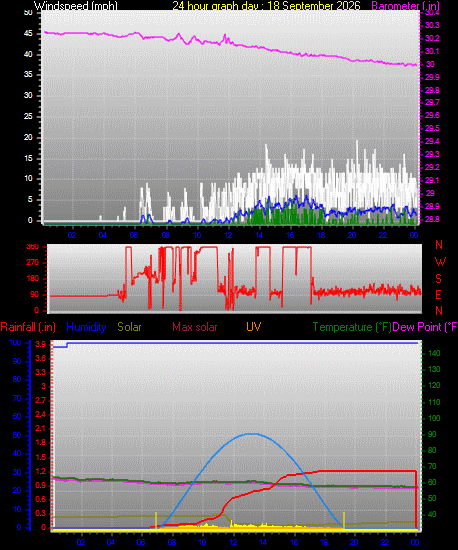Click 29.6 on the barometer axis
Viewport: 458px width, 550px height.
point(432,115)
